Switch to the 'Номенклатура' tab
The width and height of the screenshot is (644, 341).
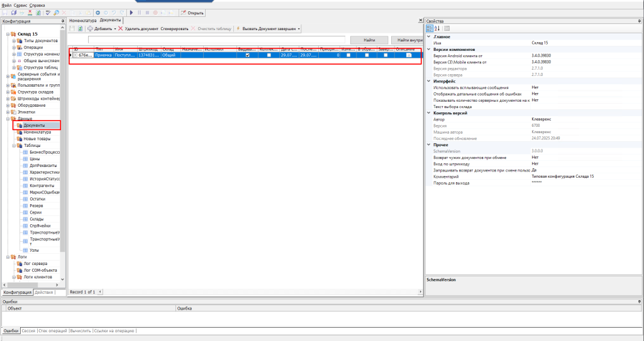coord(83,21)
